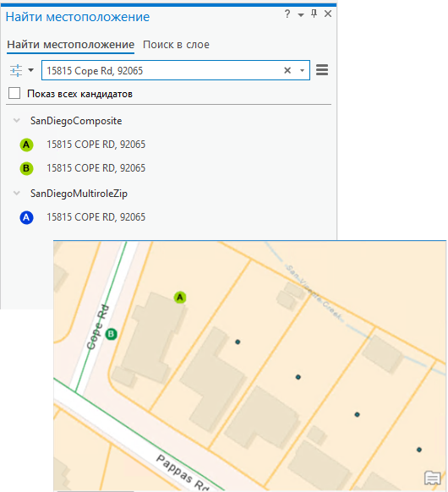Enable the show all candidates checkbox
This screenshot has width=448, height=492.
coord(14,93)
